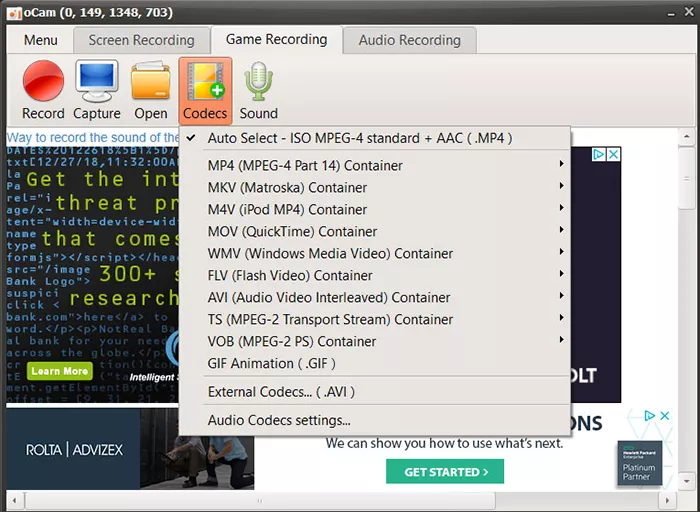Click the vertical scrollbar up arrow
The height and width of the screenshot is (512, 700).
[687, 137]
